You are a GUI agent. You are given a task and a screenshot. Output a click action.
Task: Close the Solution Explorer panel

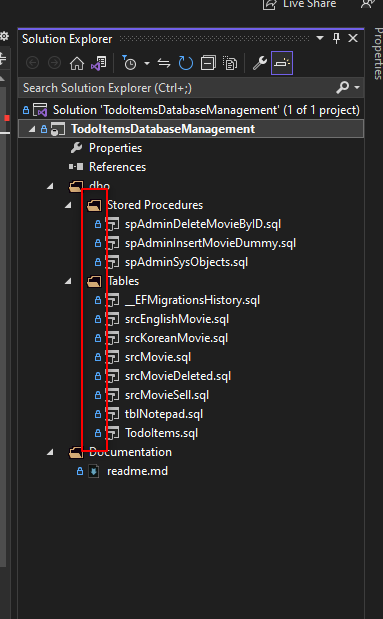tap(353, 38)
